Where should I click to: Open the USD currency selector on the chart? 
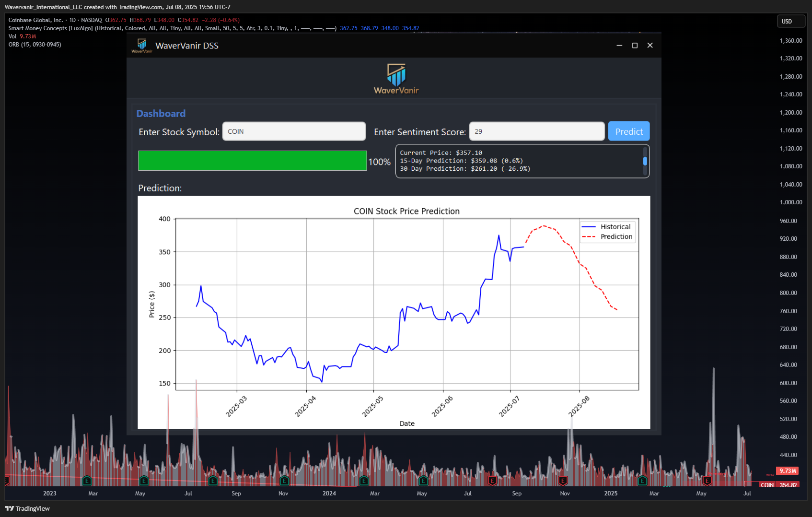coord(790,21)
